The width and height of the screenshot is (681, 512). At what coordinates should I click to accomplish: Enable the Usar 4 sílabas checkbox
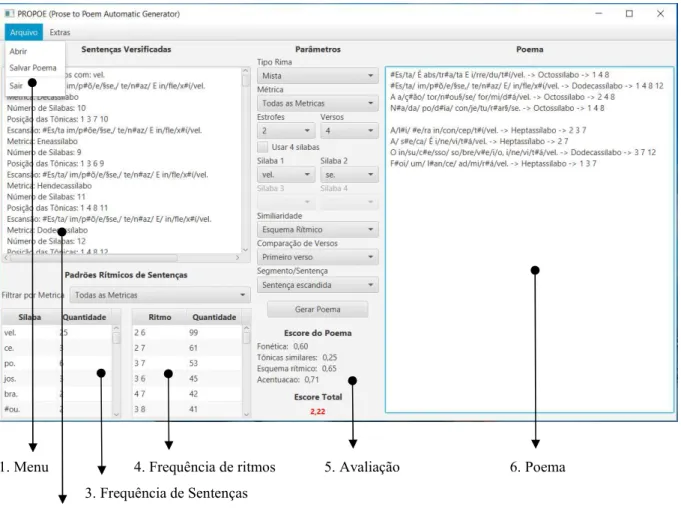pyautogui.click(x=263, y=147)
